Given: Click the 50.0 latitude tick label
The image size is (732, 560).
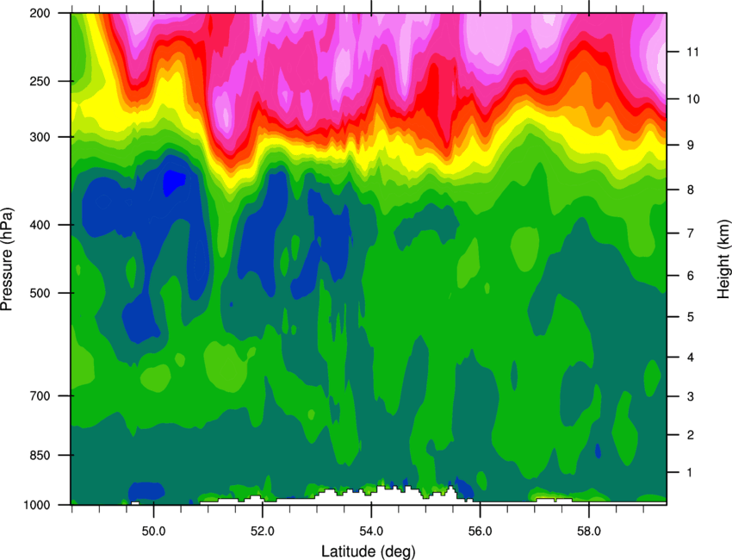Looking at the screenshot, I should point(153,531).
